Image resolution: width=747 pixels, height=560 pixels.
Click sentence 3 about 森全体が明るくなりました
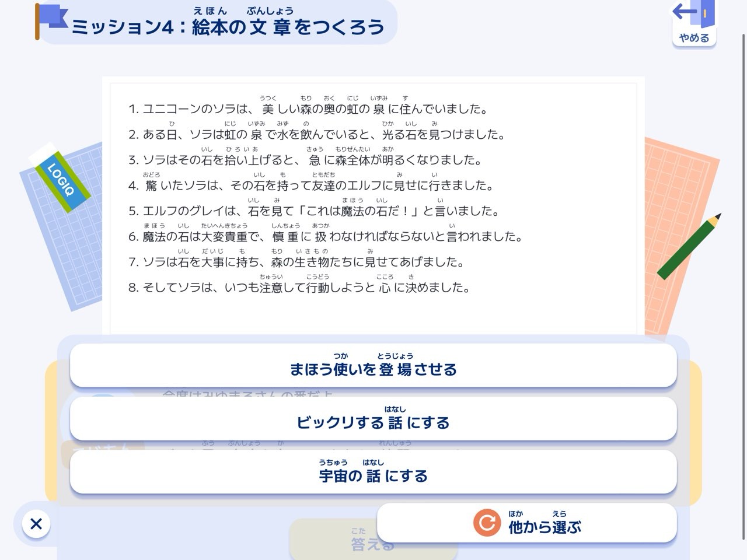(305, 156)
